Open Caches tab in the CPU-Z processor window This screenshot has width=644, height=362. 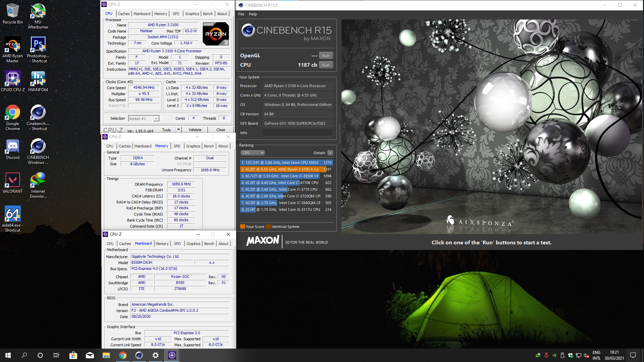(123, 14)
